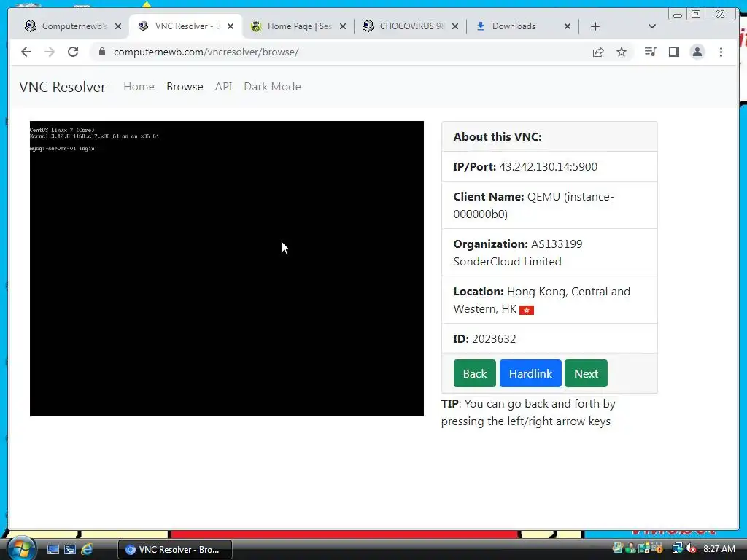Open the Browse nav link
The width and height of the screenshot is (747, 560).
pyautogui.click(x=185, y=87)
